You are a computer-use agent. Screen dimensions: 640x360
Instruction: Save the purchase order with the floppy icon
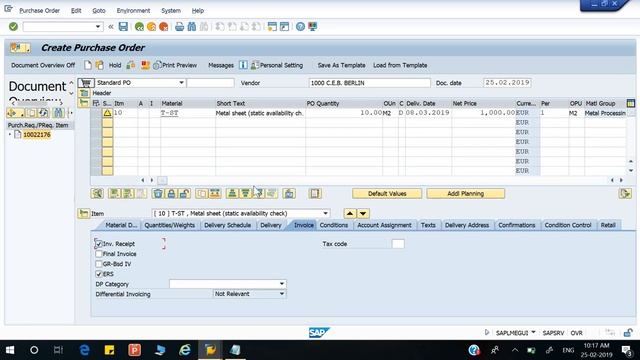[x=123, y=27]
